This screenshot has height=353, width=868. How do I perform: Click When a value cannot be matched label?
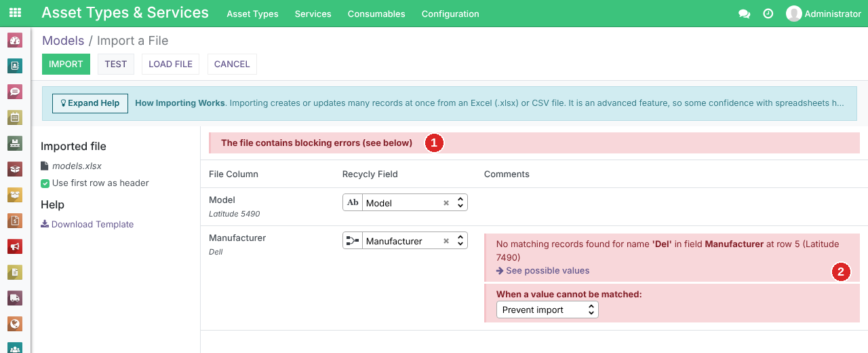coord(569,295)
